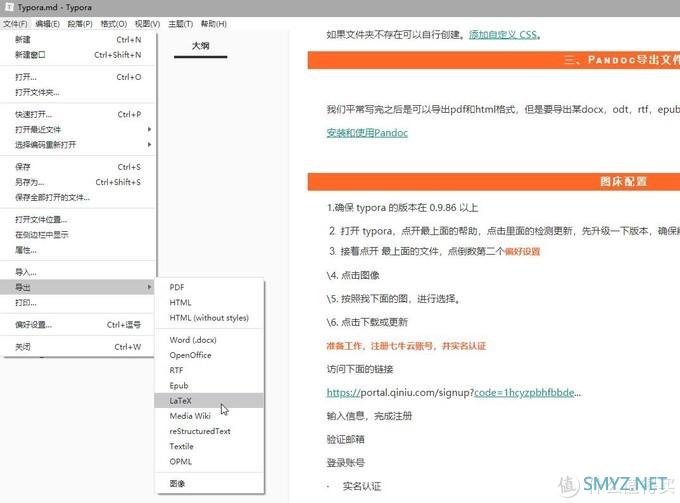
Task: Click 保存 menu entry
Action: click(78, 167)
